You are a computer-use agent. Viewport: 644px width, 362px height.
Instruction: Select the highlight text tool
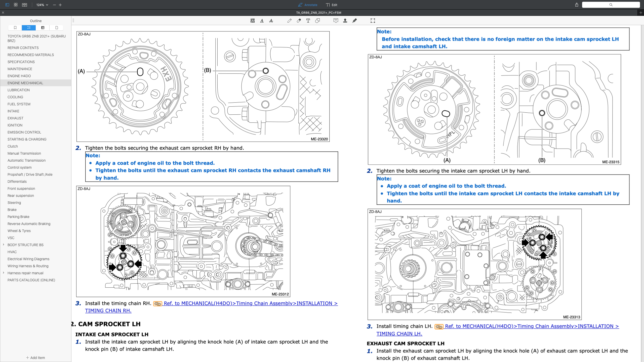point(253,21)
